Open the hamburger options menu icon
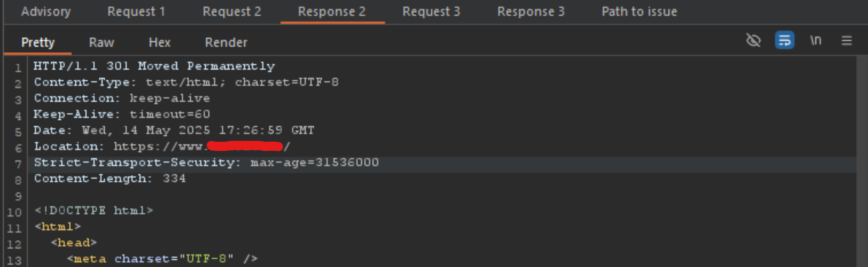868x267 pixels. point(846,40)
